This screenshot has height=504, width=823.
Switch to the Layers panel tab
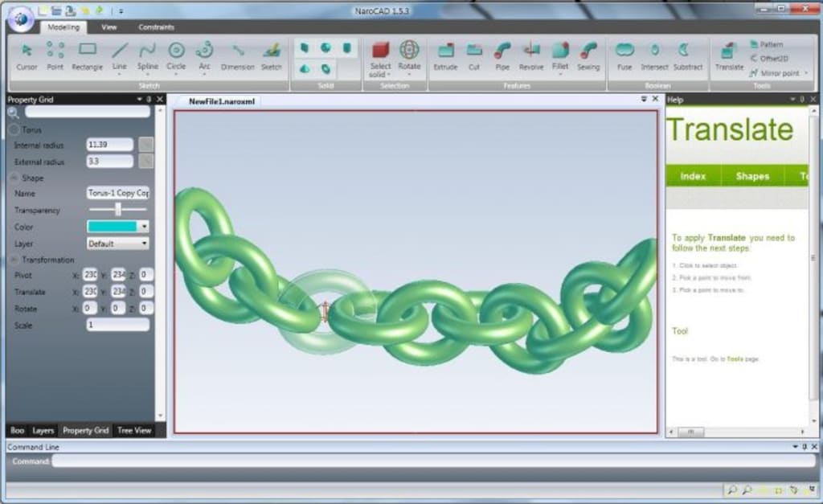(43, 431)
